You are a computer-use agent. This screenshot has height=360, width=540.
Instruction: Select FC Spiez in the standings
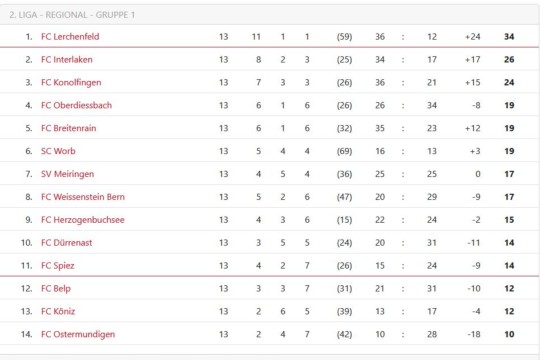click(x=58, y=266)
